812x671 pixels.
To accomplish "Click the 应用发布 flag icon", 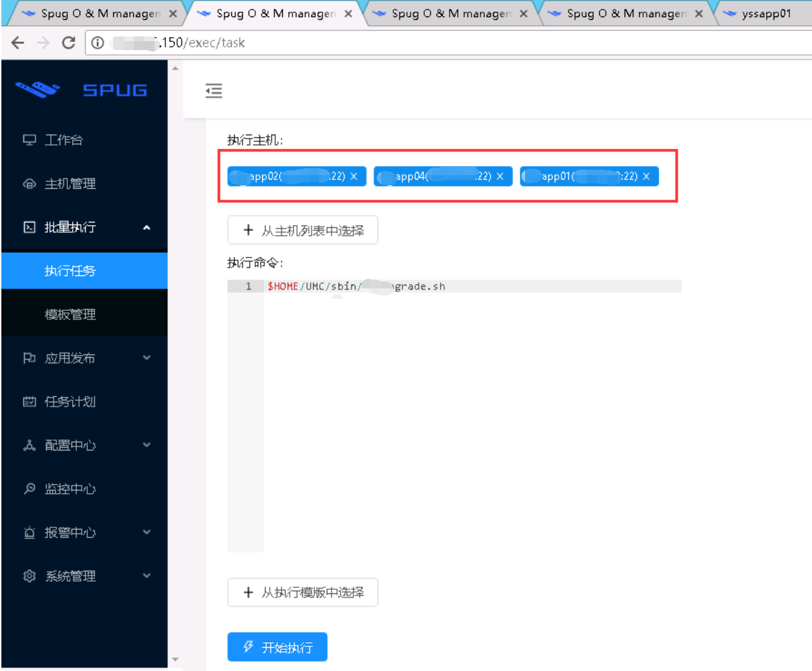I will tap(30, 358).
